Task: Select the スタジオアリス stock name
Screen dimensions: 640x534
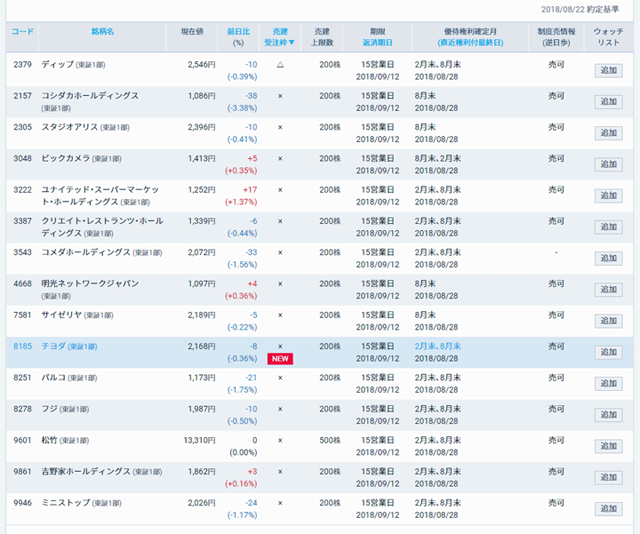Action: point(70,127)
